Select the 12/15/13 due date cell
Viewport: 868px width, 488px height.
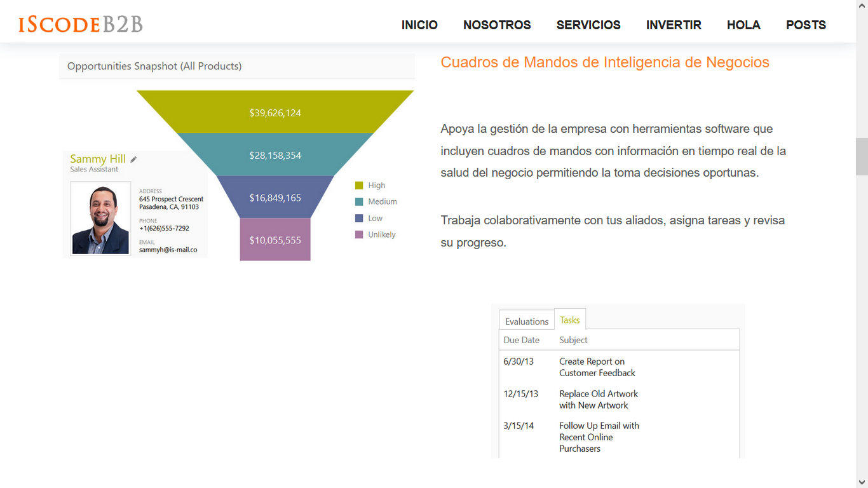tap(521, 394)
